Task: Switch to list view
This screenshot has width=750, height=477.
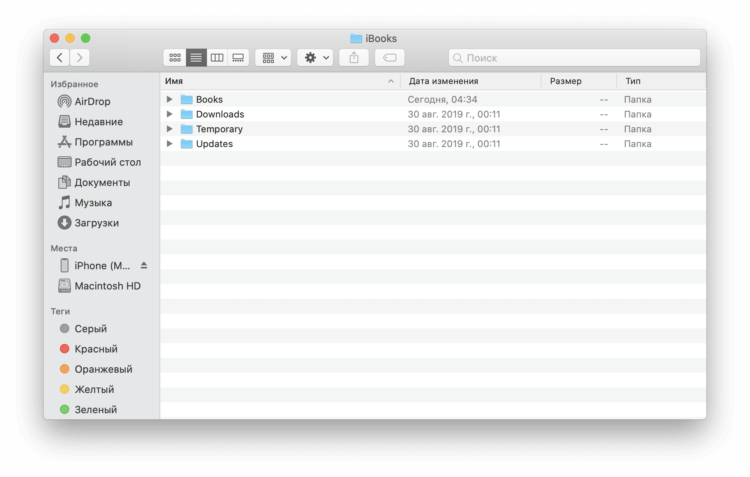Action: 196,58
